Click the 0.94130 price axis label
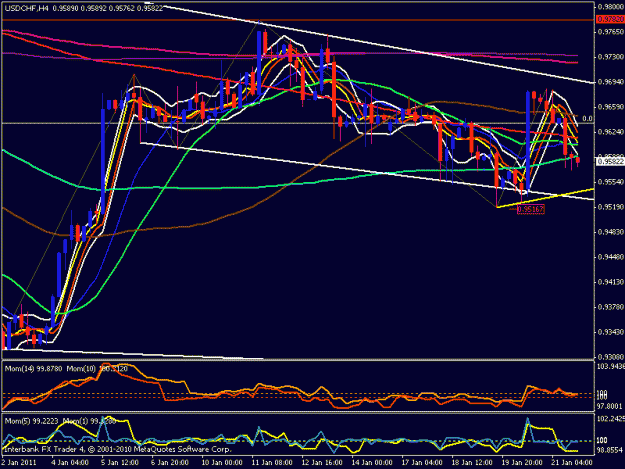This screenshot has height=469, width=625. 611,282
